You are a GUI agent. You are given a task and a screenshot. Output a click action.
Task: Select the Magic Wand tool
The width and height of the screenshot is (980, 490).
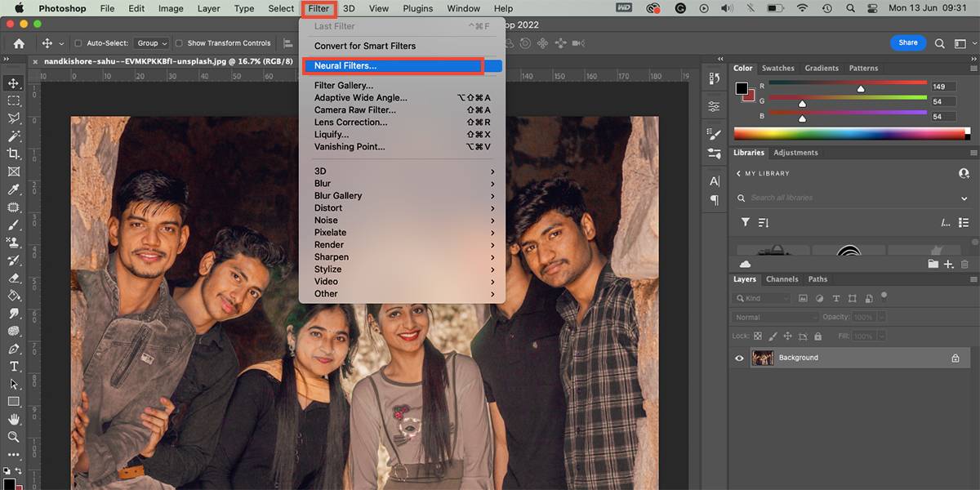pos(14,136)
